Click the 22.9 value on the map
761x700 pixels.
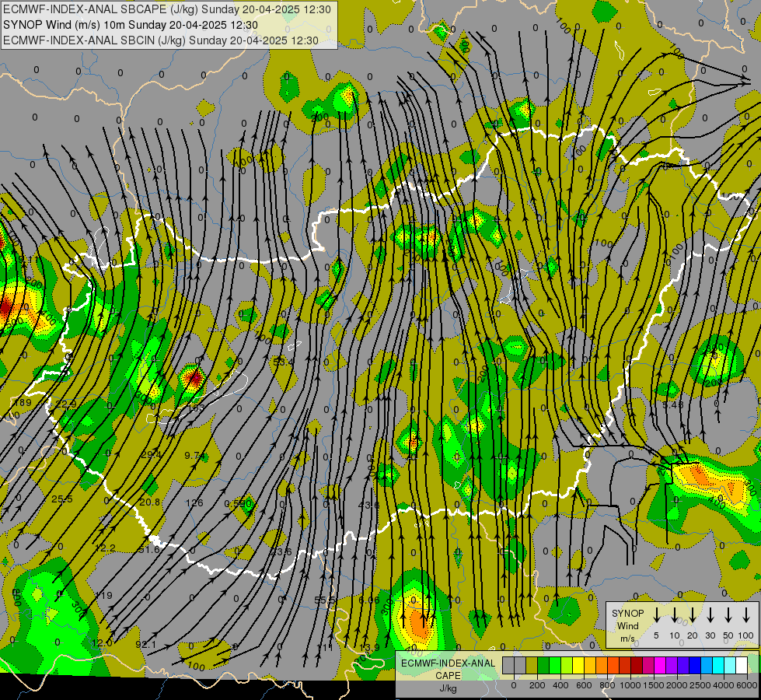click(66, 404)
